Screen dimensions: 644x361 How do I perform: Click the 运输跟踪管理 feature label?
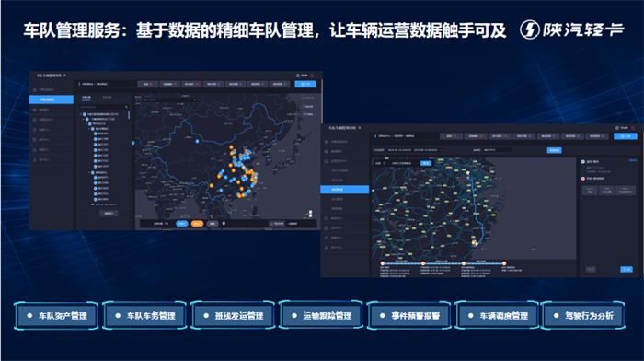328,316
